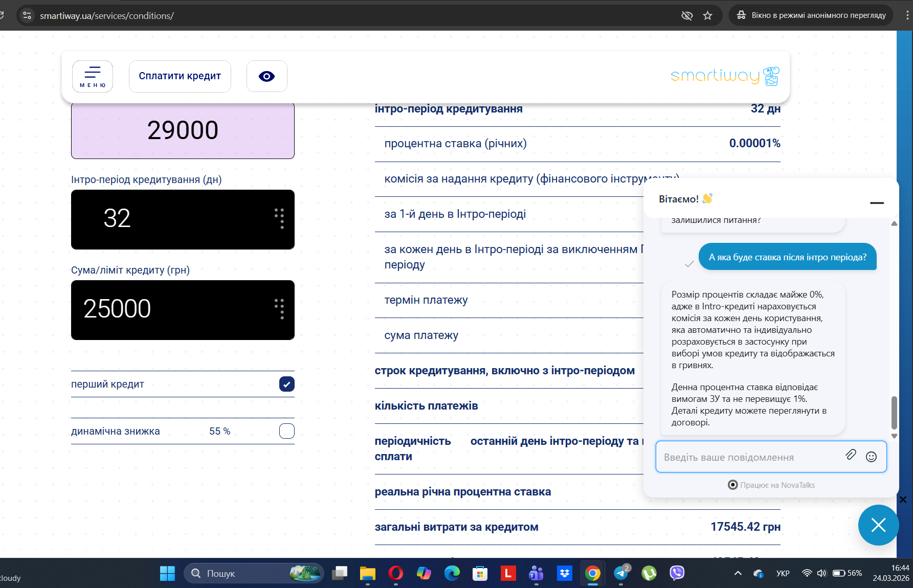The image size is (913, 588).
Task: Select the 29000 amount field
Action: point(183,130)
